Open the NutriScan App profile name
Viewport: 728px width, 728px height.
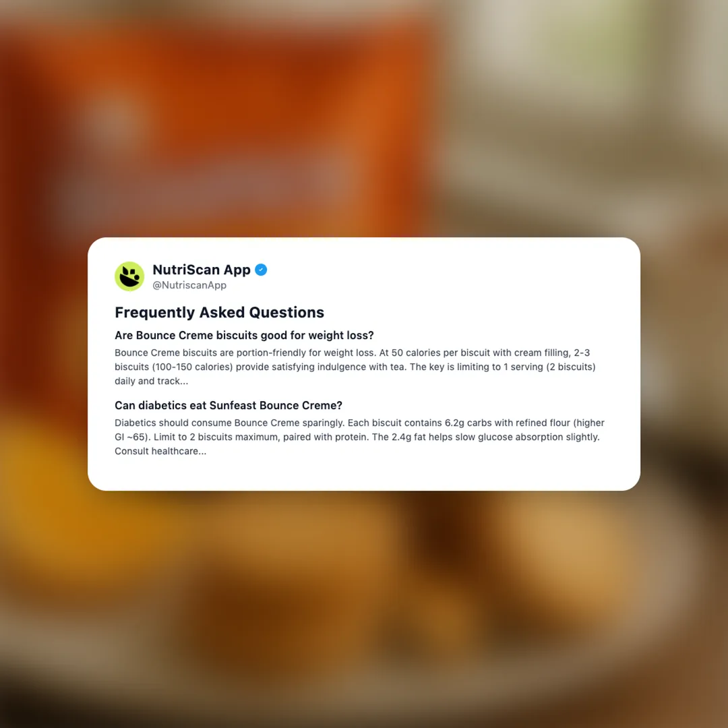pos(202,270)
